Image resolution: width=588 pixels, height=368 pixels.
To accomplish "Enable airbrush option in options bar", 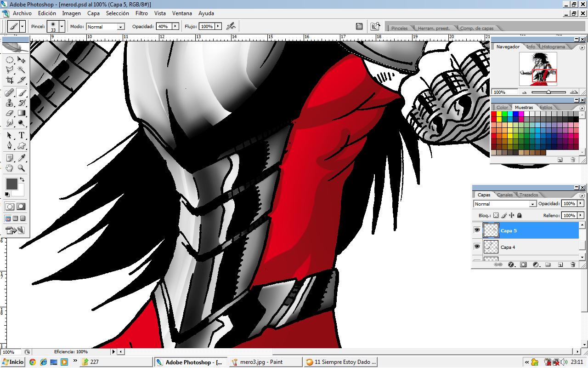I will [x=231, y=26].
